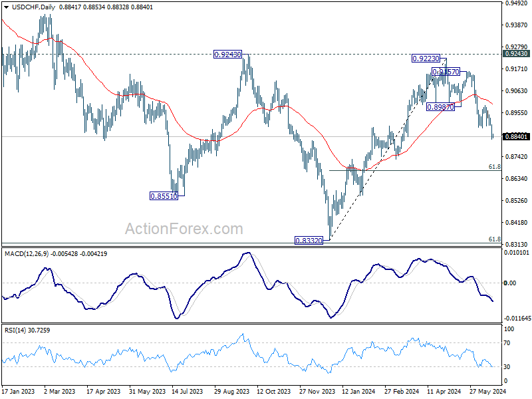Click the 27 Nov 2023 date on the time axis

click(x=317, y=391)
